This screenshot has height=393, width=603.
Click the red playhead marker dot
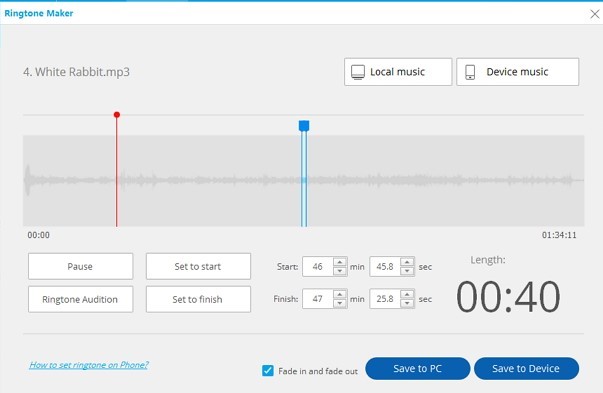pyautogui.click(x=117, y=115)
